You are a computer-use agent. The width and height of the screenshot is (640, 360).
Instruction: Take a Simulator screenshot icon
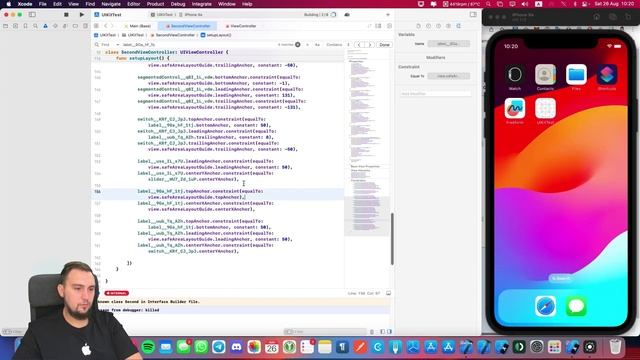pos(613,17)
